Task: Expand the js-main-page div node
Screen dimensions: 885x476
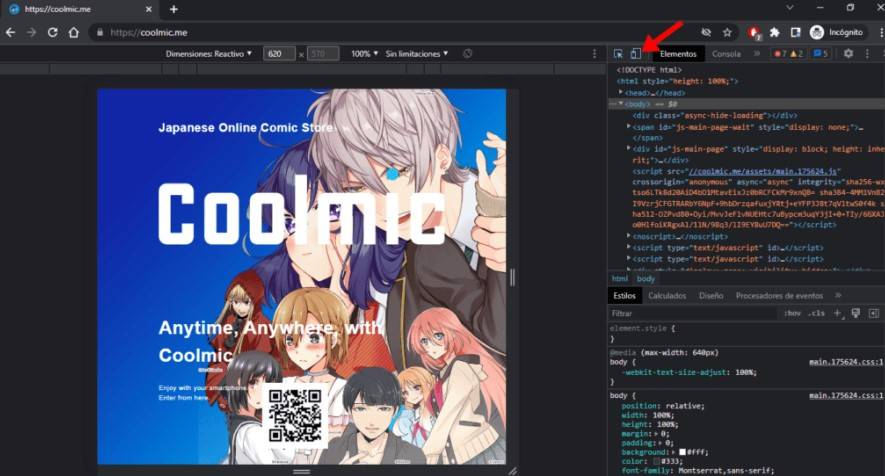Action: click(629, 149)
